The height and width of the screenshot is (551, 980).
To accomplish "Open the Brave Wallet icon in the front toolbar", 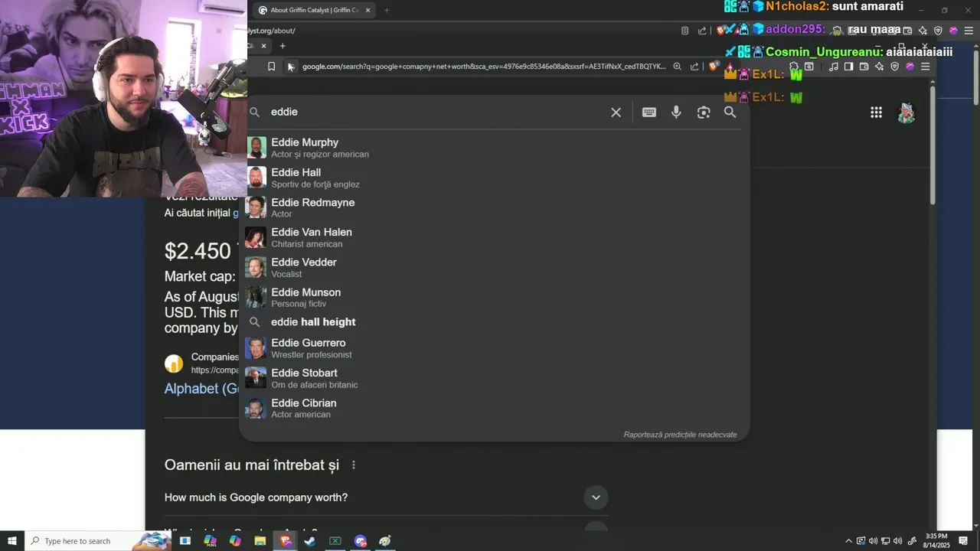I will coord(864,67).
